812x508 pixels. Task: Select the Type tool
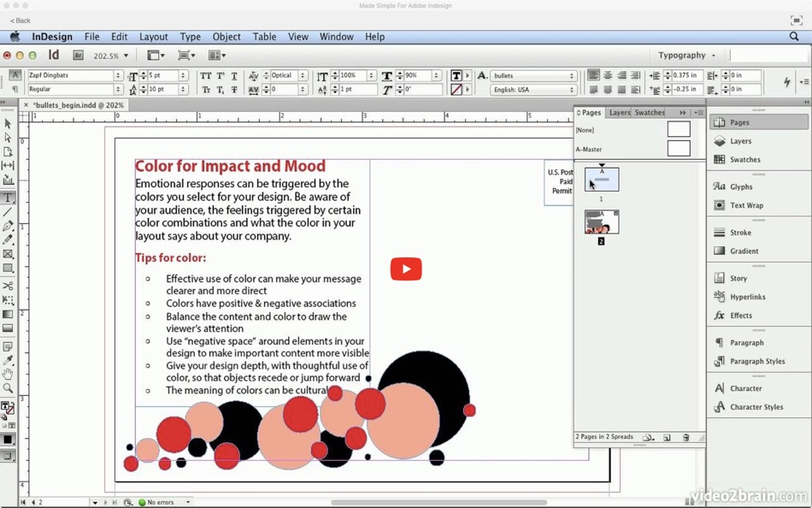pyautogui.click(x=8, y=198)
